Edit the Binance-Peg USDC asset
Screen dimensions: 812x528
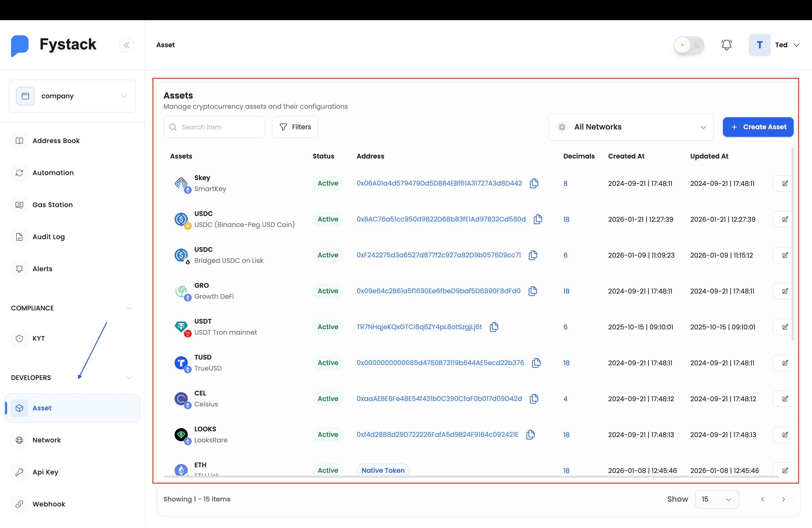pyautogui.click(x=784, y=219)
